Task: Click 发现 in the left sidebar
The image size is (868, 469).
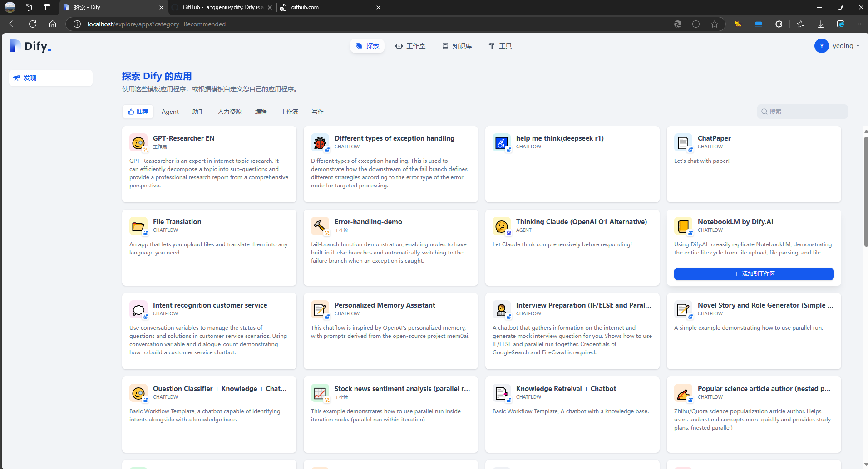Action: [51, 78]
